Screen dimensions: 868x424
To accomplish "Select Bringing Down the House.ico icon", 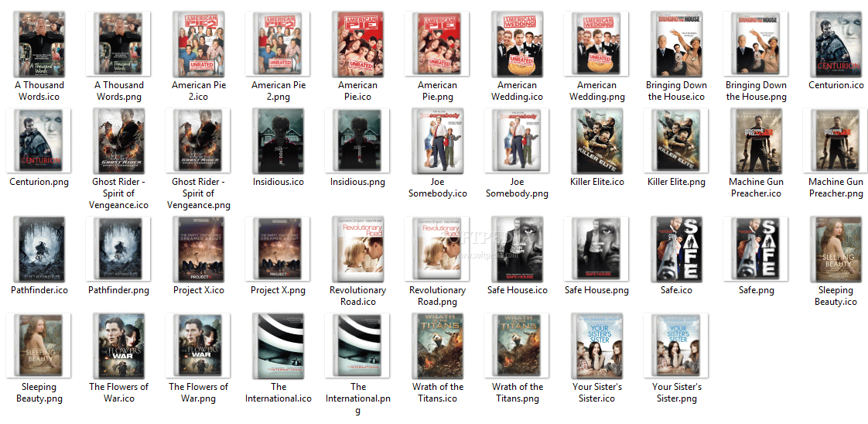I will coord(677,44).
